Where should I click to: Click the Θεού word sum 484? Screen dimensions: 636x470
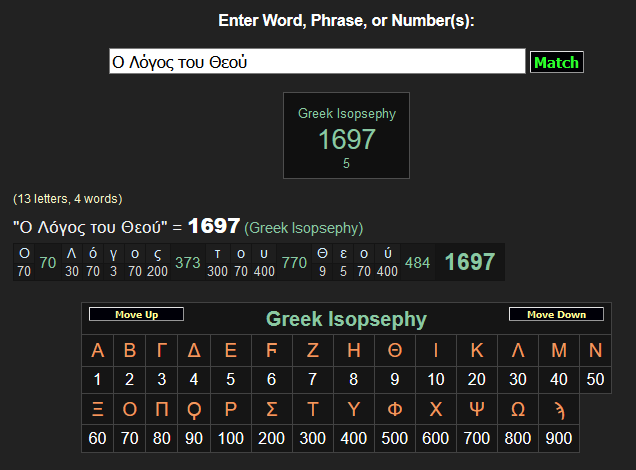(x=417, y=263)
